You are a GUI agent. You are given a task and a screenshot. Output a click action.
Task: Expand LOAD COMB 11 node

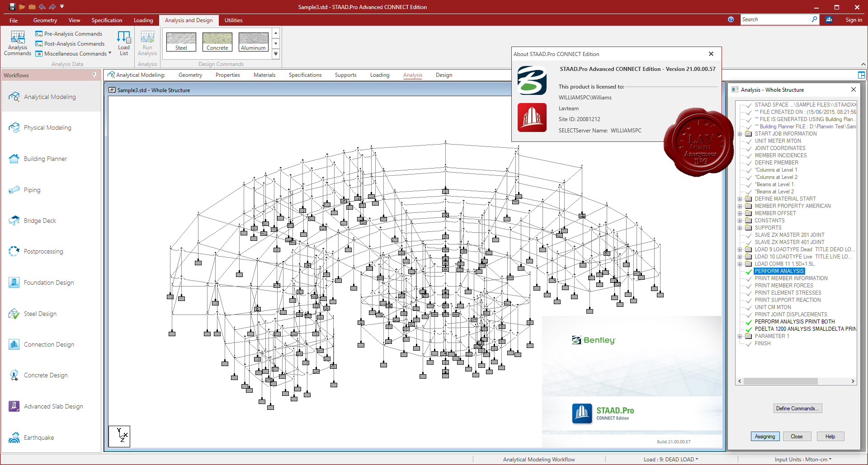740,264
